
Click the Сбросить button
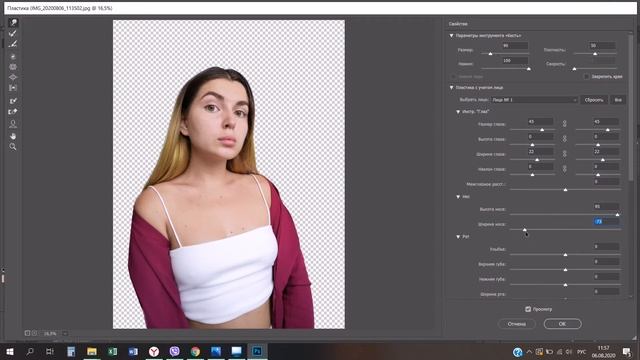pyautogui.click(x=594, y=100)
